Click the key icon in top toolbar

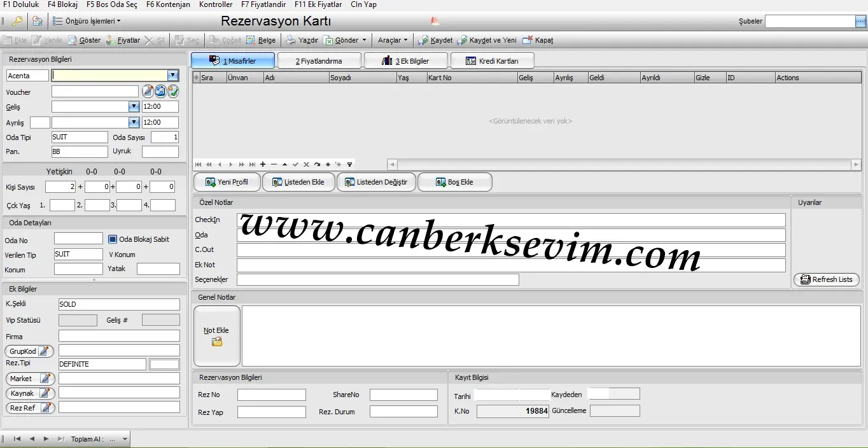click(18, 21)
